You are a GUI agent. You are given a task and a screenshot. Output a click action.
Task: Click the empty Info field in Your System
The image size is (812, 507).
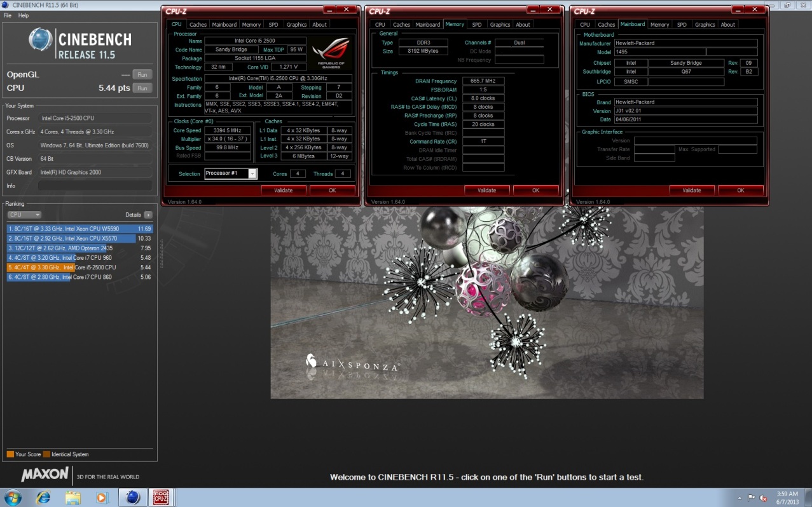click(x=95, y=186)
